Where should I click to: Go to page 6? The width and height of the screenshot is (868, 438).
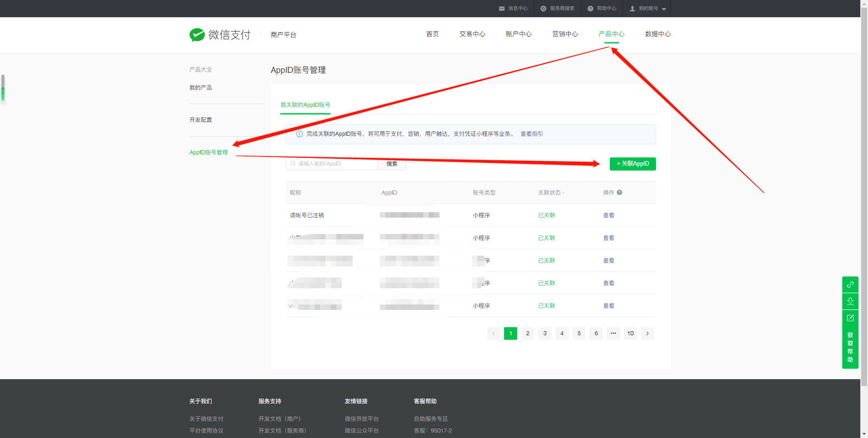coord(596,334)
